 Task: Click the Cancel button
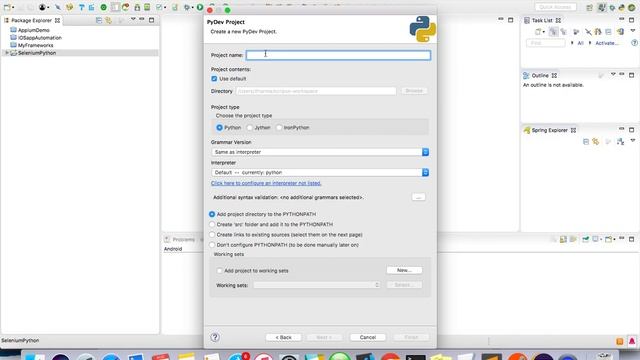point(368,338)
